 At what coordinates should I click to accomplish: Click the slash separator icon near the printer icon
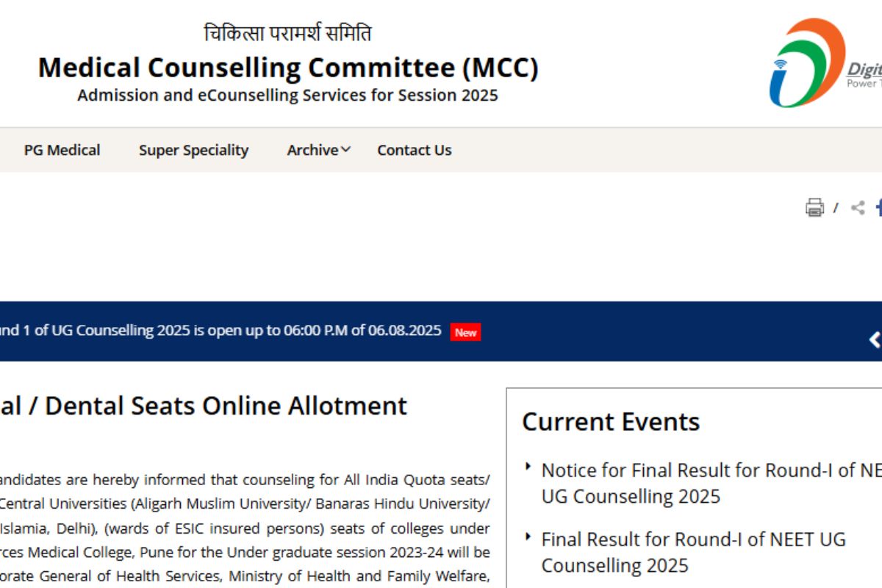836,209
